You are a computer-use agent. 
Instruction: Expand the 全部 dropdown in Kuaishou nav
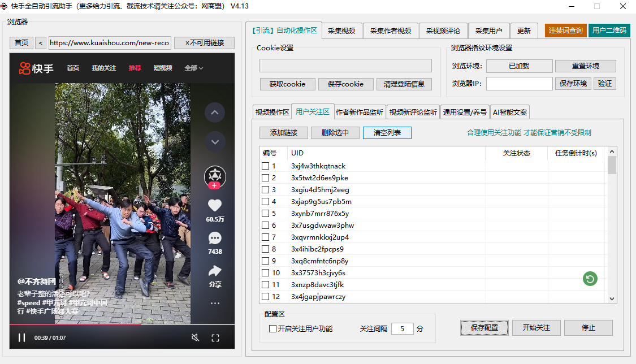point(193,68)
